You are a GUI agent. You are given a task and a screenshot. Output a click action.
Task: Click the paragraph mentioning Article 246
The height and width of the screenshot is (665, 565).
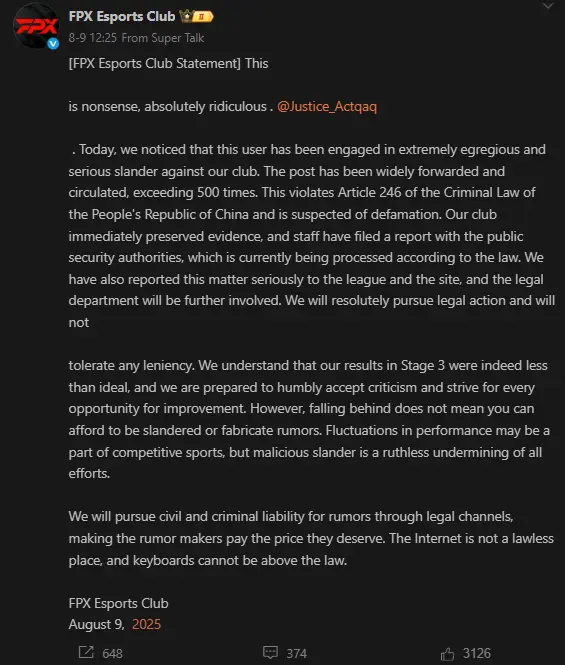click(x=312, y=236)
